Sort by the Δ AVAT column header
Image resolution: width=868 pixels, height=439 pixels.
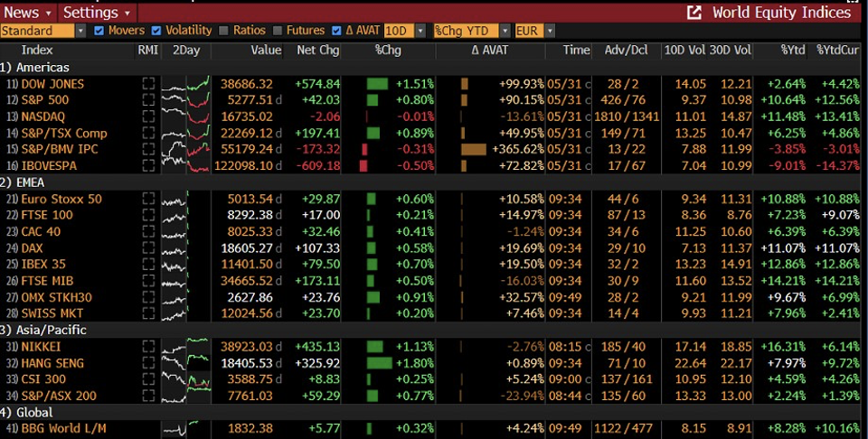(x=490, y=51)
